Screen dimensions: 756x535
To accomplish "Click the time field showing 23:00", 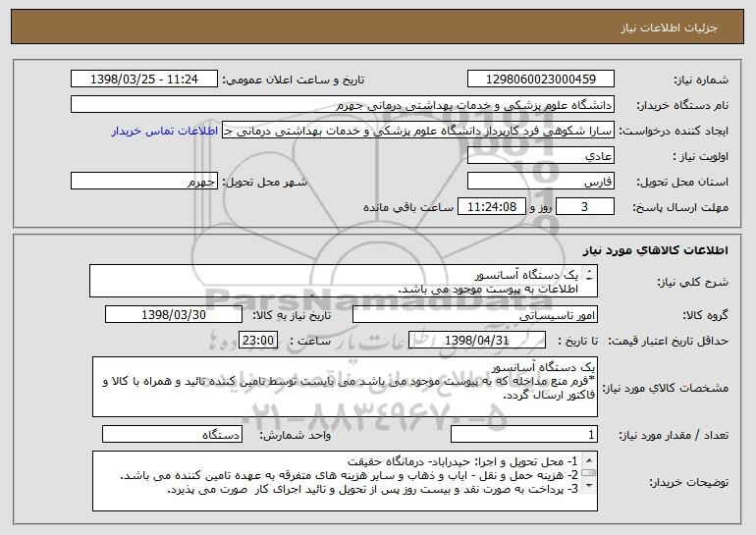I will (x=258, y=341).
